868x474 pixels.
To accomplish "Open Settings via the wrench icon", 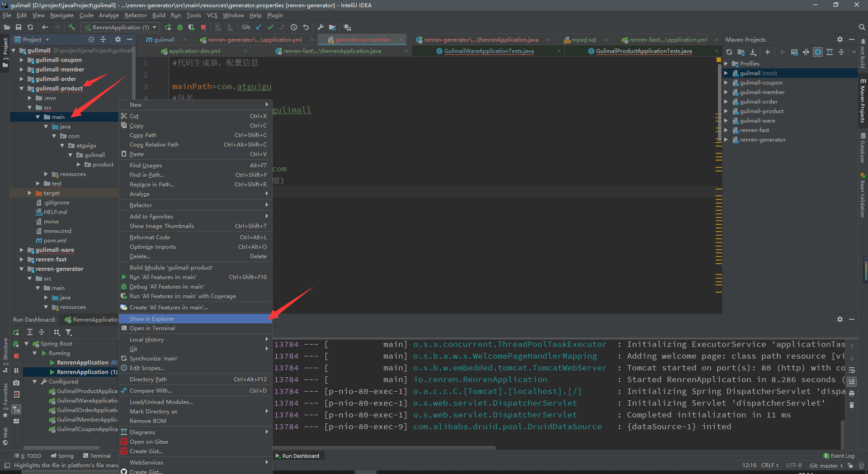I will pos(321,27).
